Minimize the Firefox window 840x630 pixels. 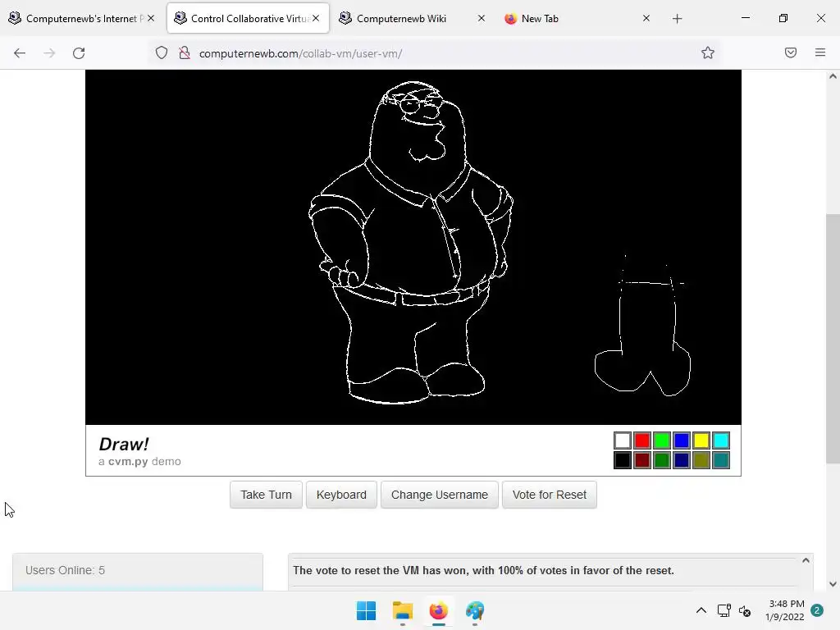[745, 18]
